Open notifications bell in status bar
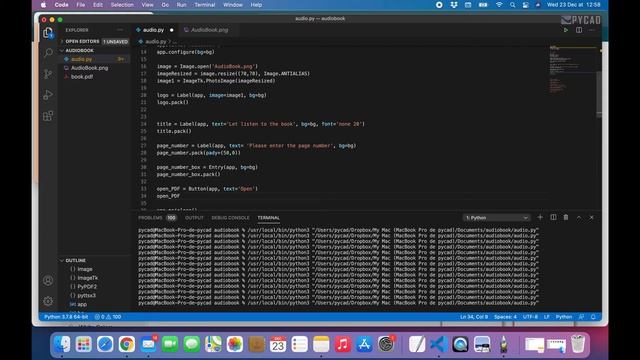The image size is (640, 360). 593,317
